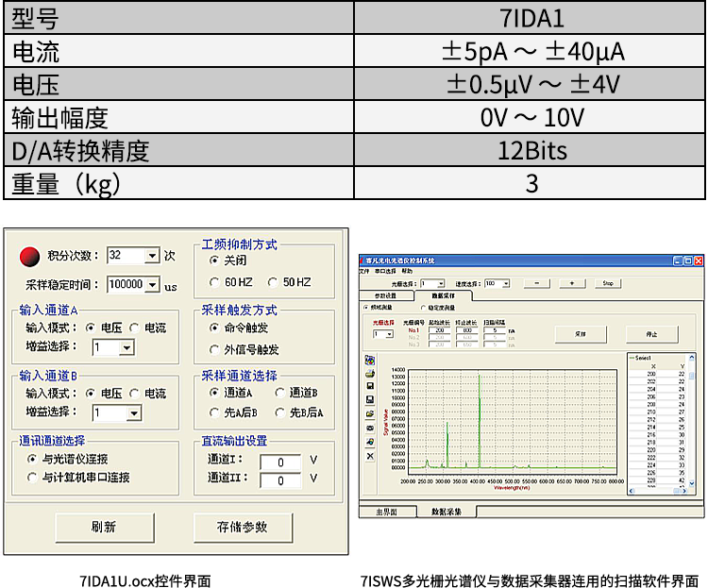This screenshot has width=708, height=588.
Task: Click the X delete icon below chart tools
Action: click(x=370, y=456)
